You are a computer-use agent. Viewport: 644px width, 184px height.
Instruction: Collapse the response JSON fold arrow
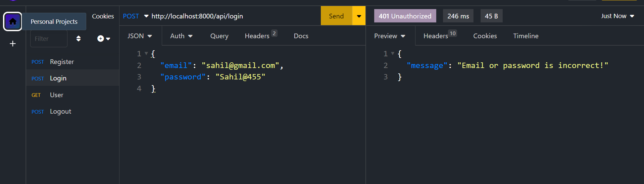(393, 53)
